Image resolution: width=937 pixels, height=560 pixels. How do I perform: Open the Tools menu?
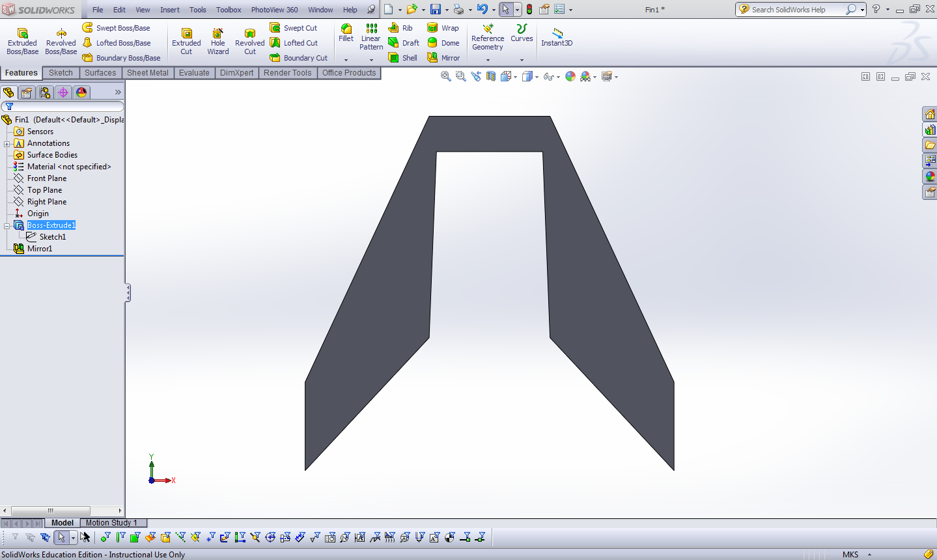(198, 10)
